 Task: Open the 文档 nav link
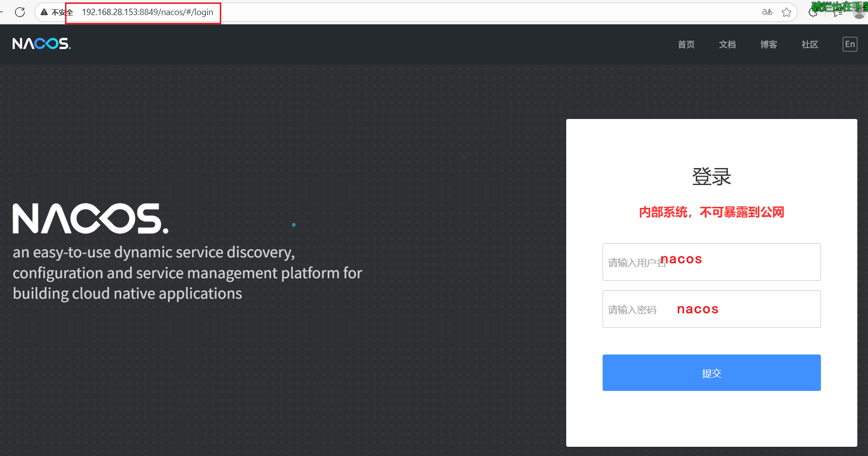click(x=727, y=45)
